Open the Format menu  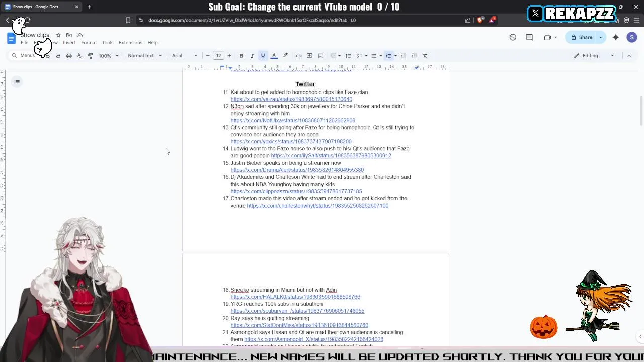(x=89, y=43)
